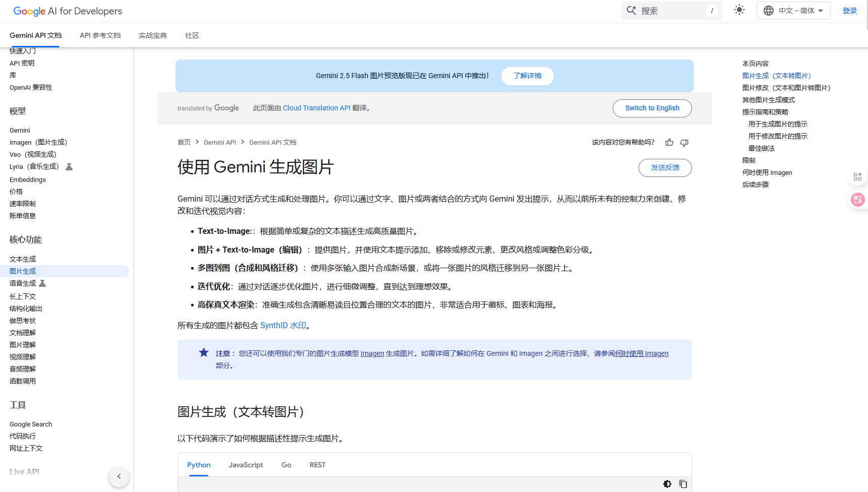868x492 pixels.
Task: Jump to 限制 in page contents
Action: coord(749,160)
